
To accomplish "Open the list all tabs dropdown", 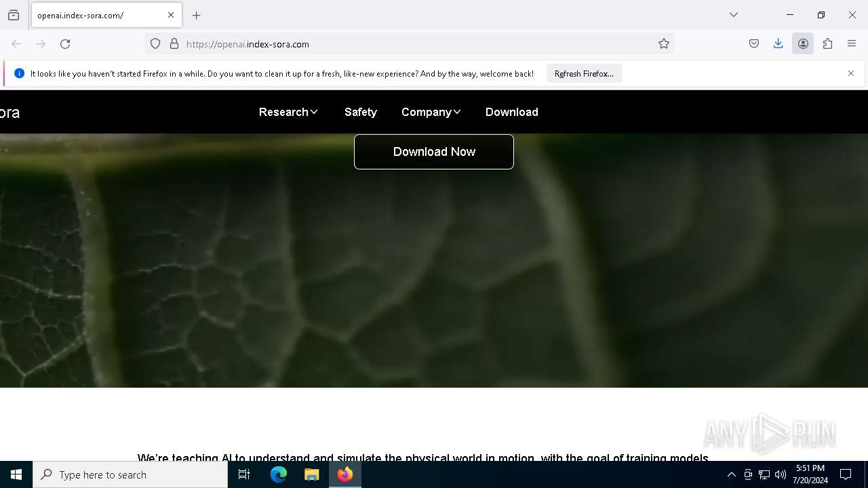I will pos(734,15).
